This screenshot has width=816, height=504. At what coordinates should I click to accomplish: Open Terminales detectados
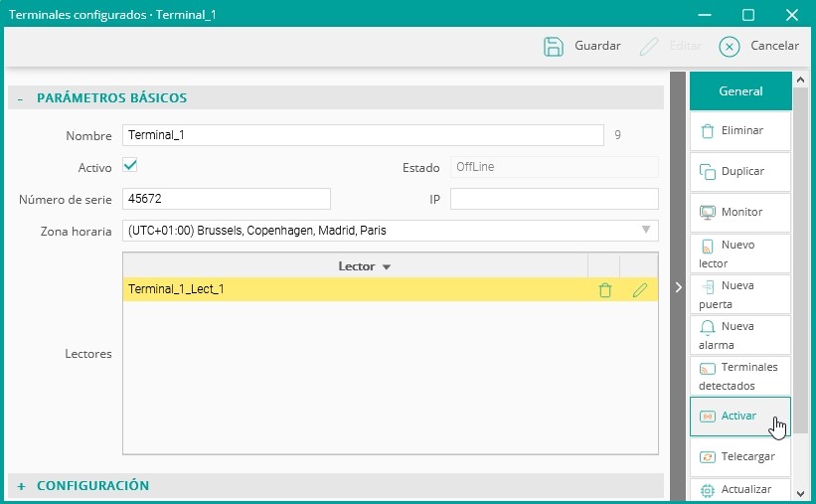740,376
